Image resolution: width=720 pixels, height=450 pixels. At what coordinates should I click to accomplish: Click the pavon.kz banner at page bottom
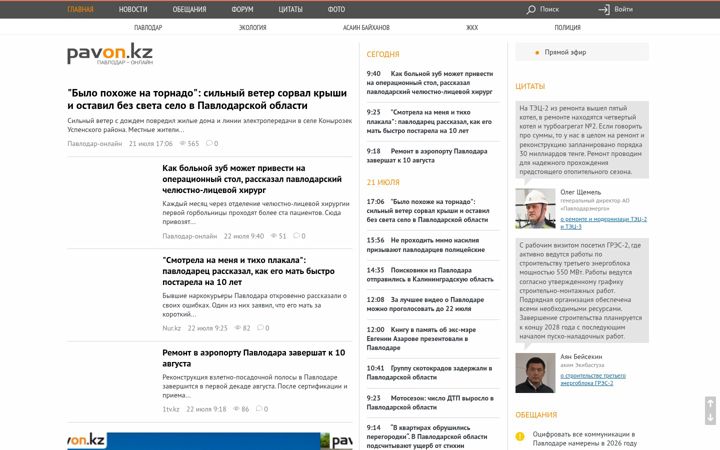[209, 441]
